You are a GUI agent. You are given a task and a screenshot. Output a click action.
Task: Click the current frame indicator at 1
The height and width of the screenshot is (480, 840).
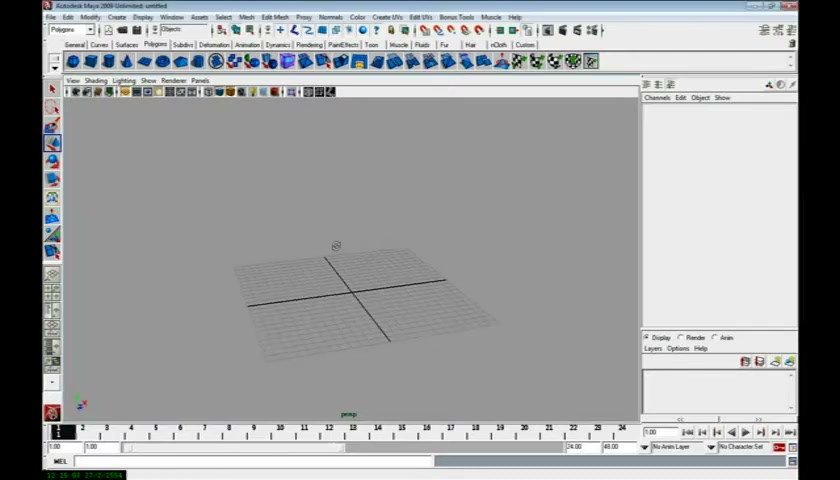63,431
